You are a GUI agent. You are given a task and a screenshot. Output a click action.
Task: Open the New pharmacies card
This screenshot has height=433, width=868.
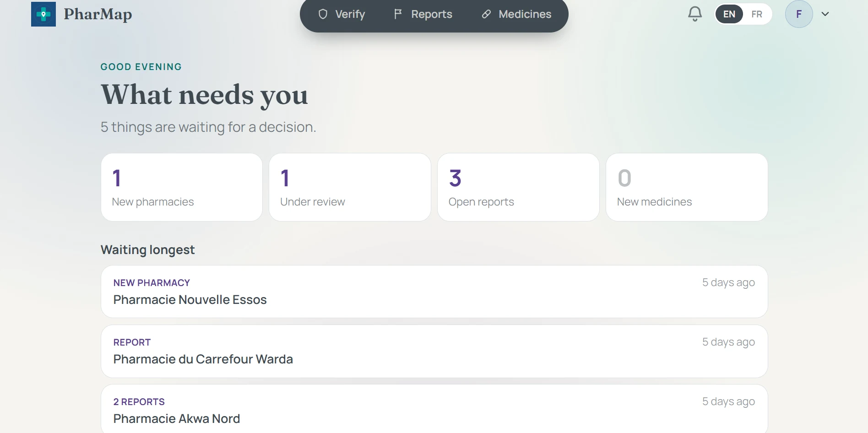(182, 187)
